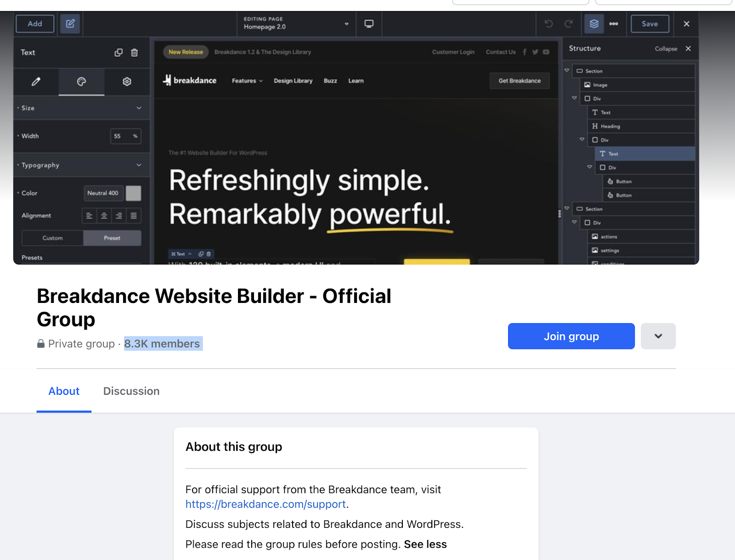Select the pencil content tab icon
The width and height of the screenshot is (735, 560).
[x=36, y=82]
